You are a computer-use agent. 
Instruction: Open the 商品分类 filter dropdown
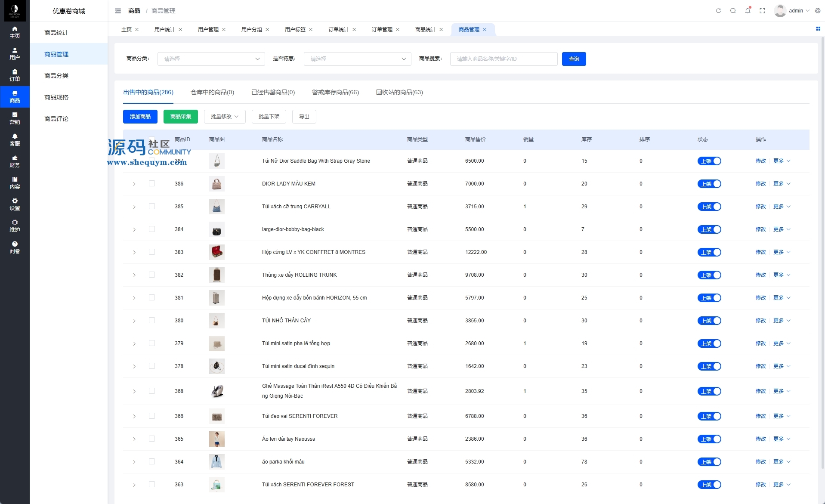211,59
